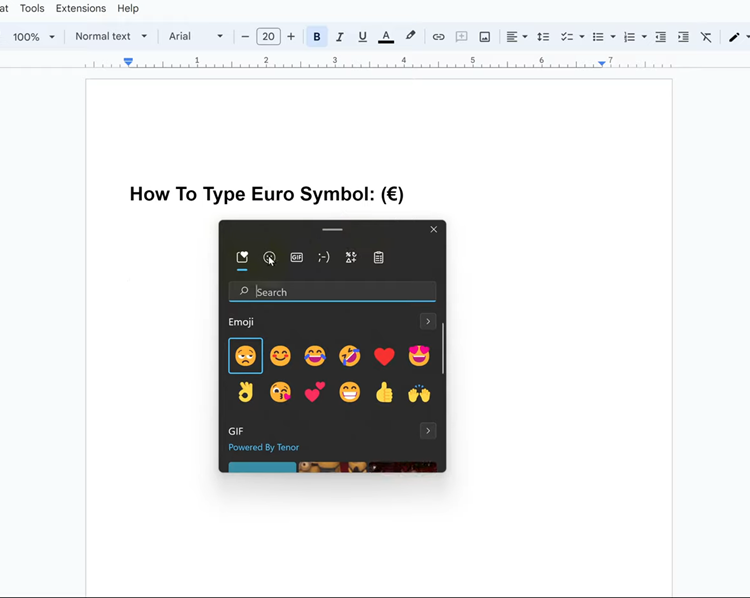The width and height of the screenshot is (750, 598).
Task: Decrease font size with minus button
Action: [x=245, y=37]
